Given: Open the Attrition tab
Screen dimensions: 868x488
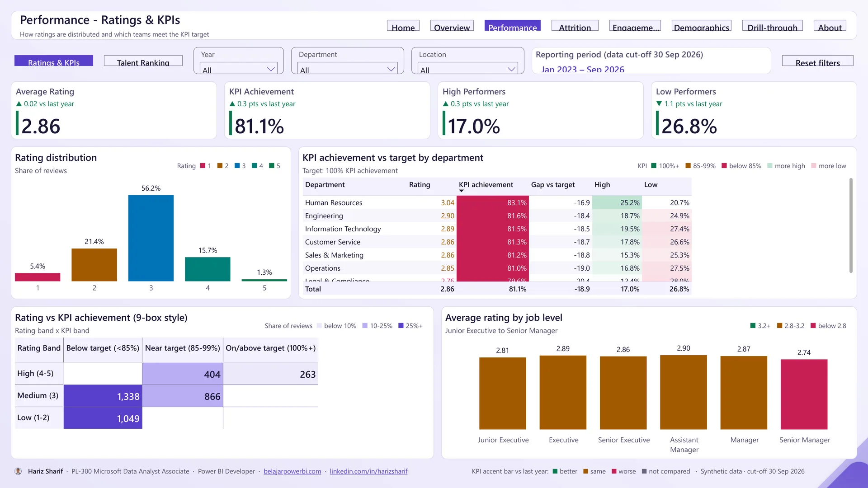Looking at the screenshot, I should click(x=575, y=26).
